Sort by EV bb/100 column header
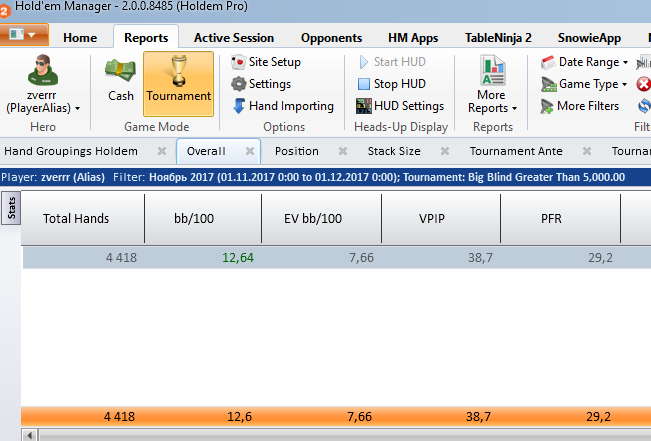This screenshot has width=651, height=441. 321,218
